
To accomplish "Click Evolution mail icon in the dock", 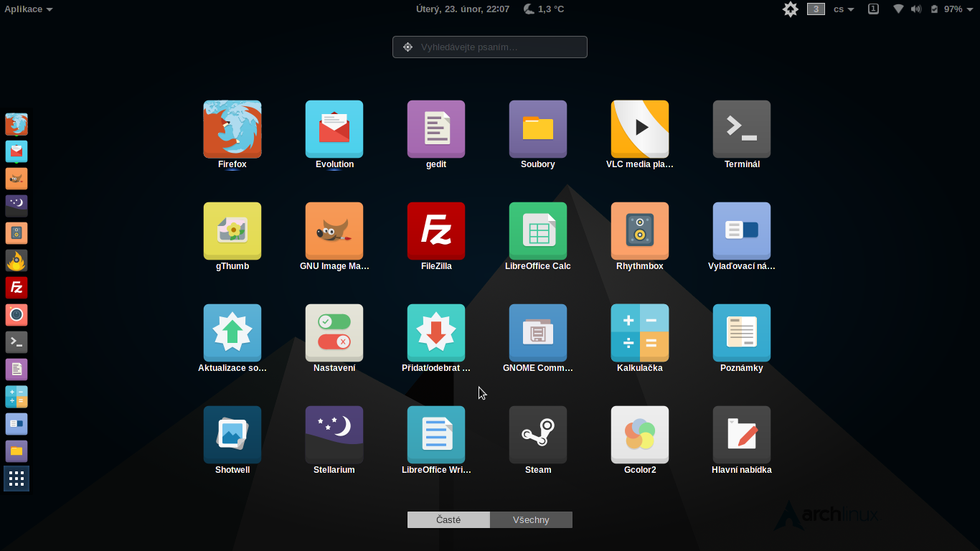I will (17, 151).
